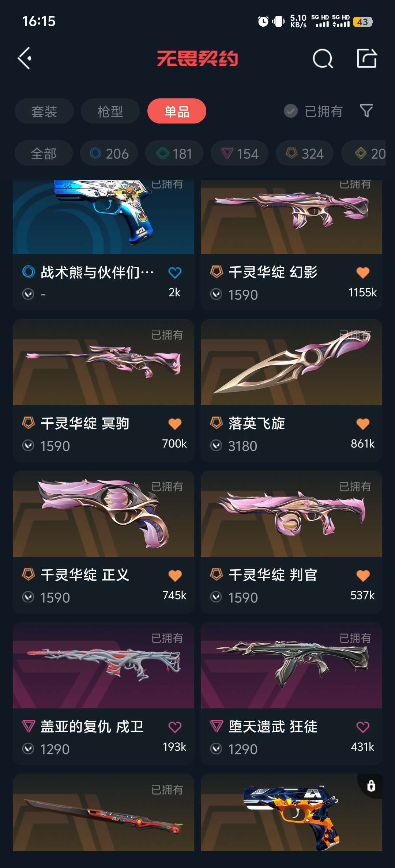Filter by orange pentagon tier 324
This screenshot has height=868, width=395.
[305, 153]
